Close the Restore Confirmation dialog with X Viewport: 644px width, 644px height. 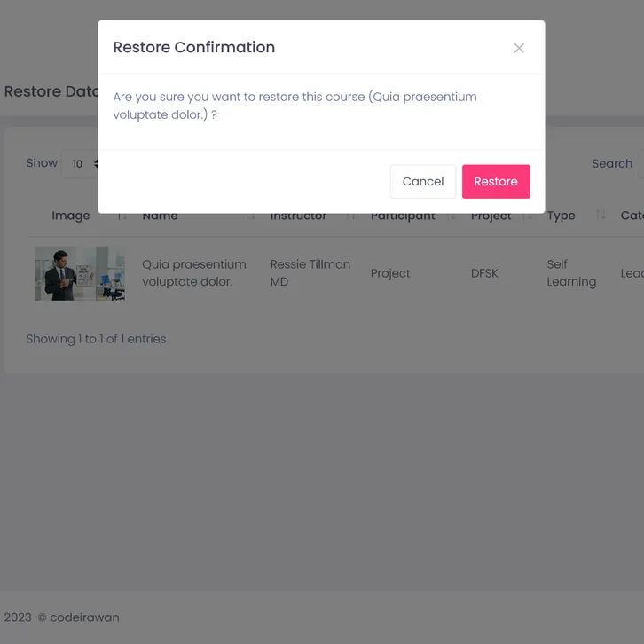point(519,48)
